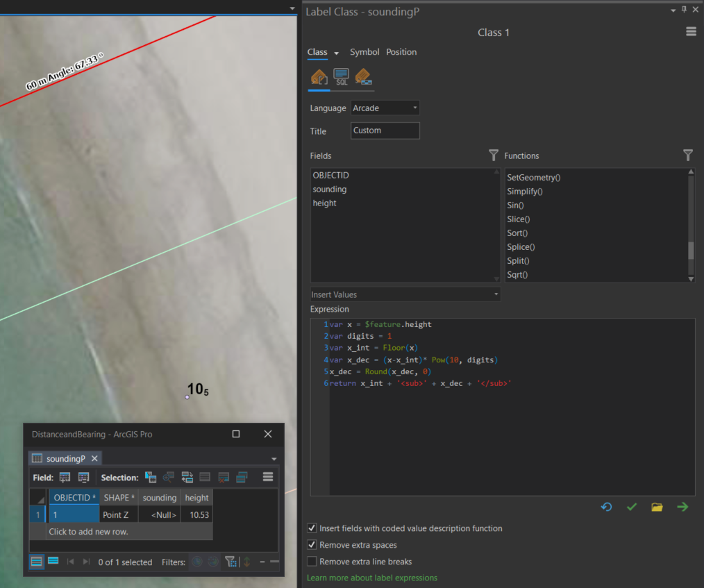The width and height of the screenshot is (704, 588).
Task: Select the Label Expression tab icon
Action: (x=319, y=78)
